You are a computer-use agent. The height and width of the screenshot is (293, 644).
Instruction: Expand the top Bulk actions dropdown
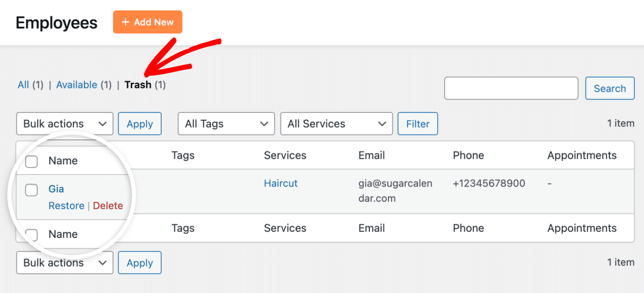point(64,124)
